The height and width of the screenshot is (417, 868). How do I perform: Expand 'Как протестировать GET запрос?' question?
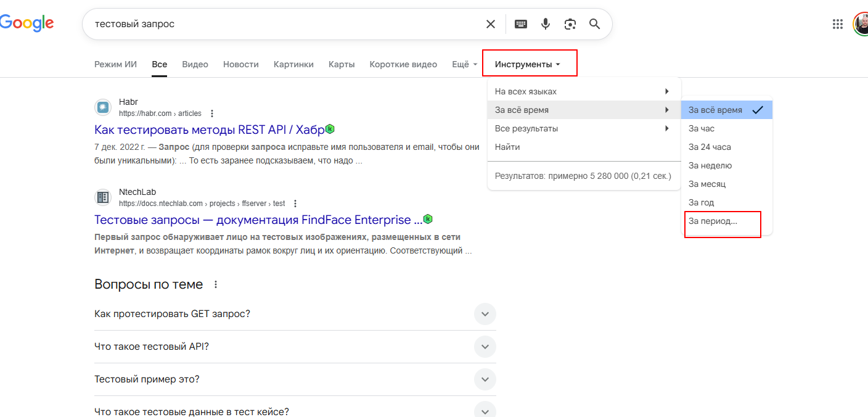coord(485,314)
